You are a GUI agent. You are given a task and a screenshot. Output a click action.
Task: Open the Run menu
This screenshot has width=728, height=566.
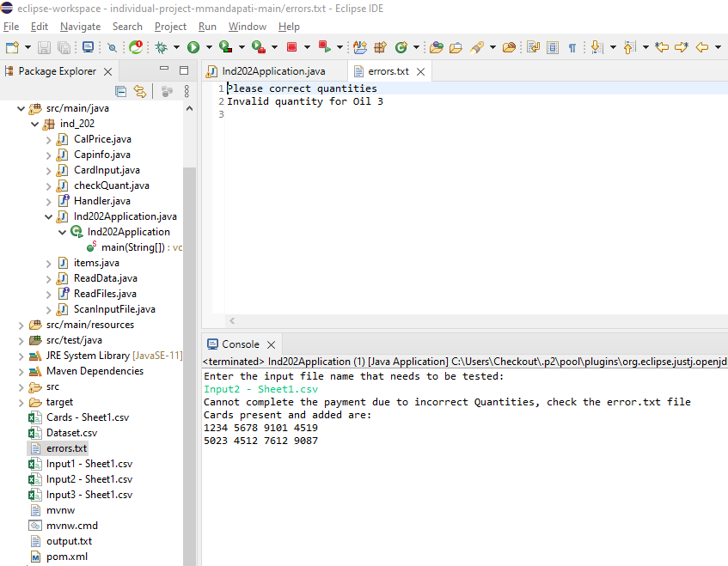click(207, 27)
